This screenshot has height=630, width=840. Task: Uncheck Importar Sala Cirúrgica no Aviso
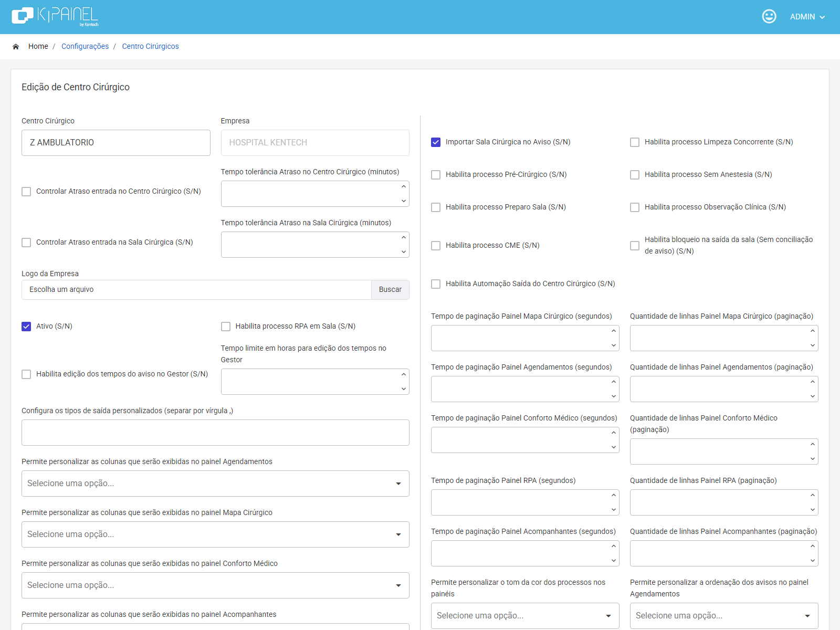pos(436,142)
